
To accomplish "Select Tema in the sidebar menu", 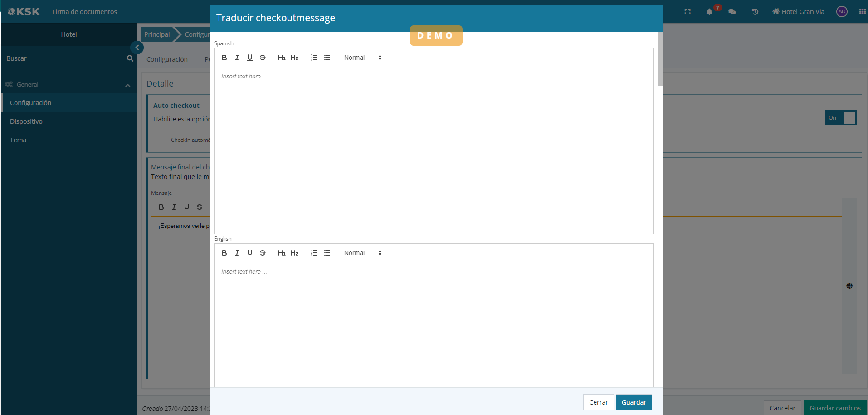I will point(18,140).
